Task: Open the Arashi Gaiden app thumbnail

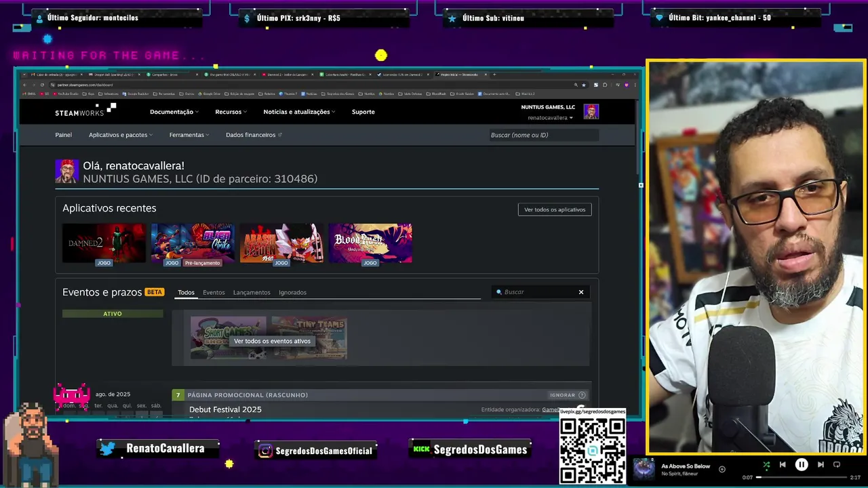Action: pos(281,243)
